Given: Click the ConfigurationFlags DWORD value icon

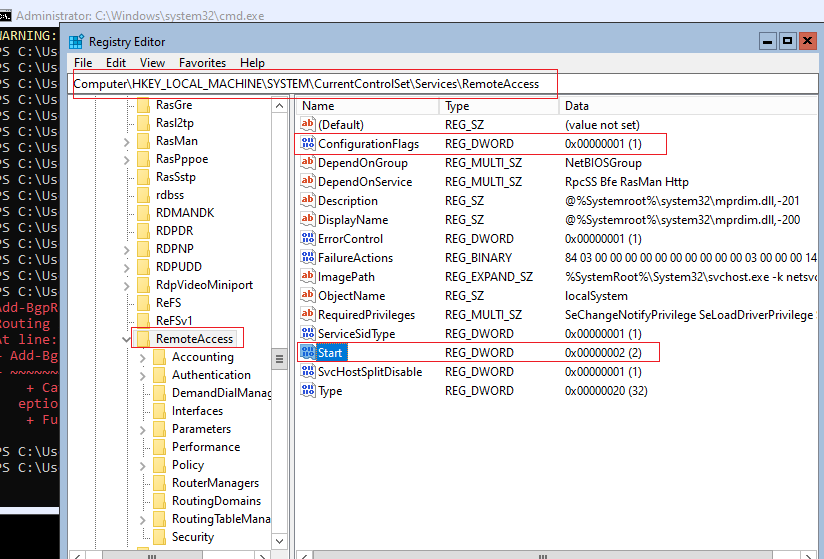Looking at the screenshot, I should point(308,143).
